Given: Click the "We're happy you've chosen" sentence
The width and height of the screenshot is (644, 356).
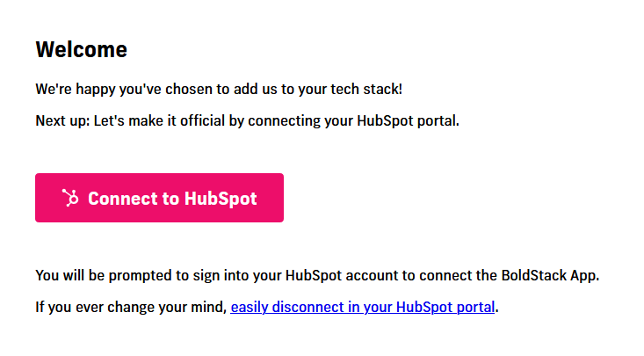Looking at the screenshot, I should [219, 90].
